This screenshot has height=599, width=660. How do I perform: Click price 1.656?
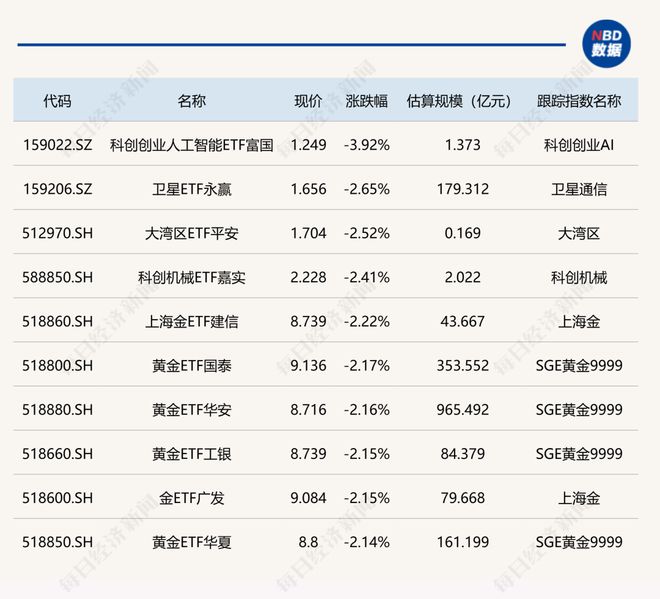point(308,189)
